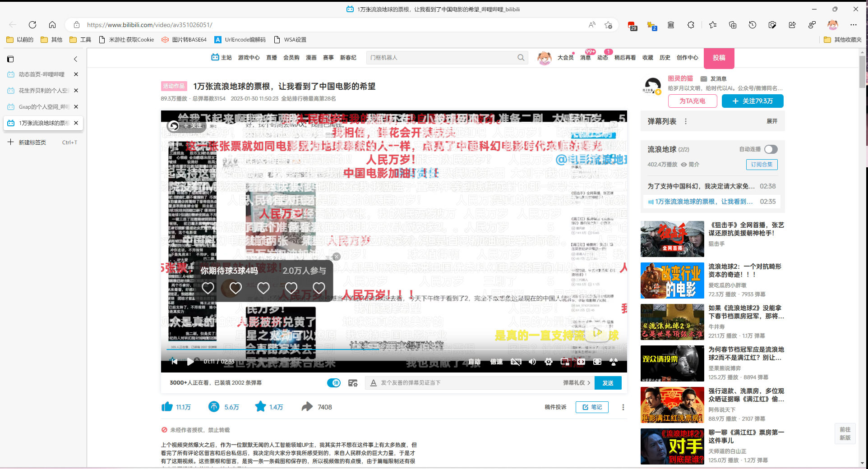
Task: Click the thumbs-up like icon below the video
Action: [166, 407]
